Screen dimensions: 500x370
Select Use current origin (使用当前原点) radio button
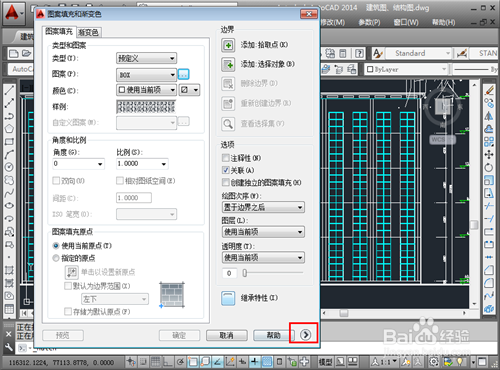coord(56,246)
